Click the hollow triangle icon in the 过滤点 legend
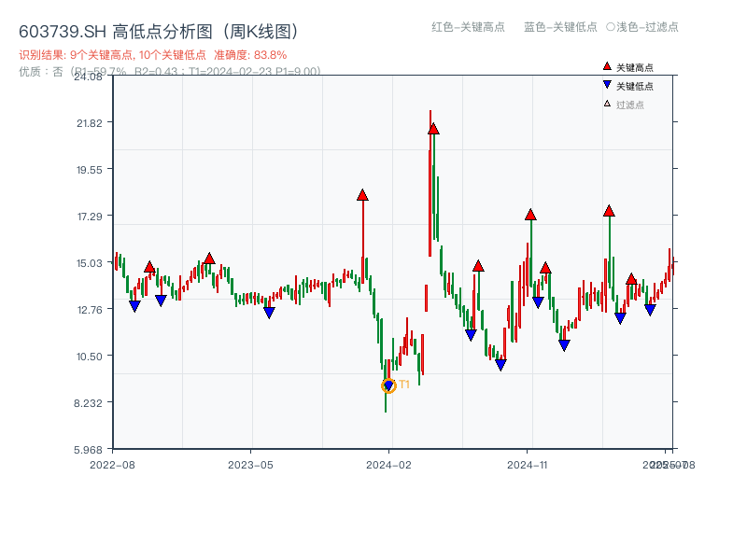This screenshot has width=747, height=560. pyautogui.click(x=607, y=104)
